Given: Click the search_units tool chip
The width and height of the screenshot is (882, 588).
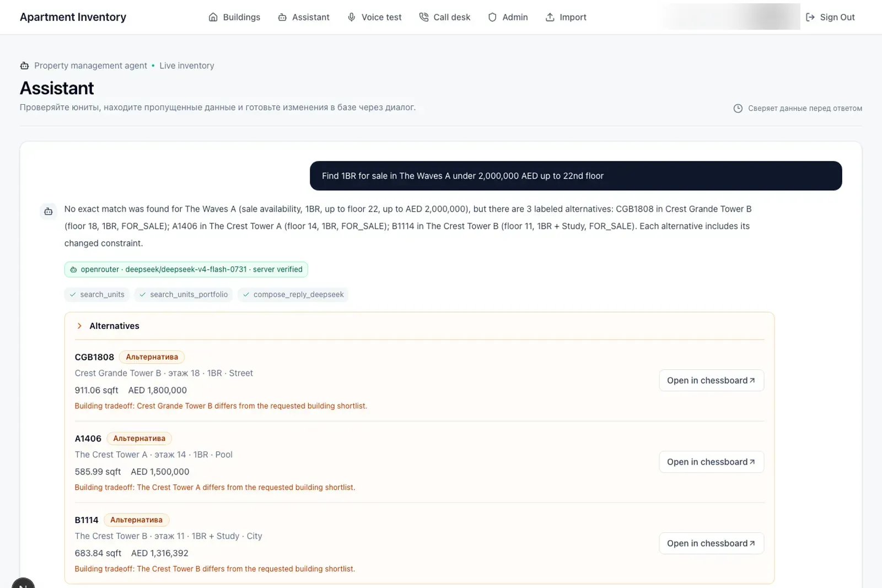Looking at the screenshot, I should [x=97, y=294].
